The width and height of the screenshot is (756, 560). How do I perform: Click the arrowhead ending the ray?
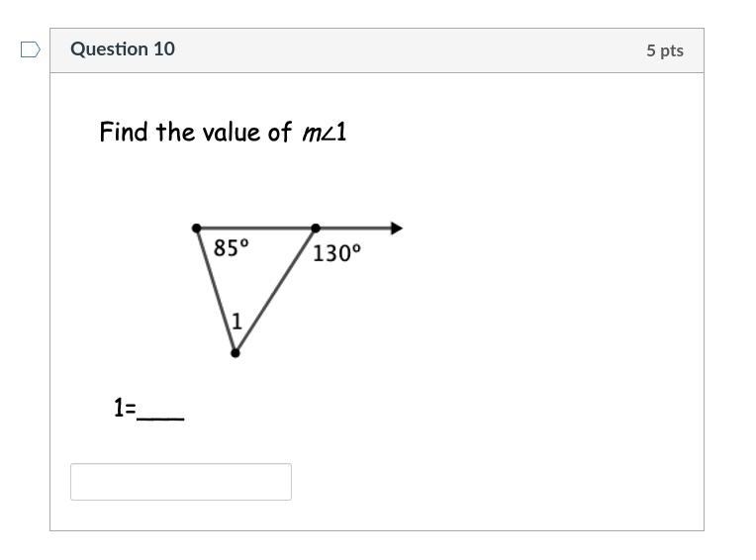(397, 228)
